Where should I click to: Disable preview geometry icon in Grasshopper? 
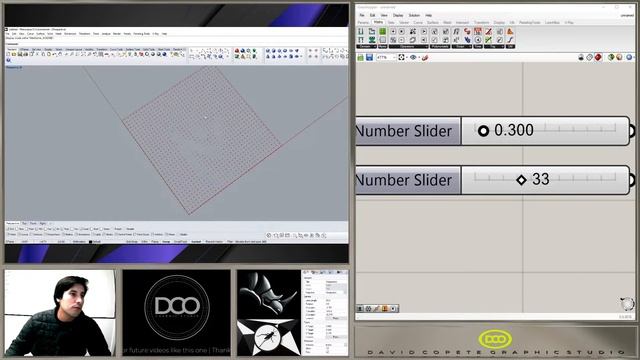pyautogui.click(x=581, y=58)
